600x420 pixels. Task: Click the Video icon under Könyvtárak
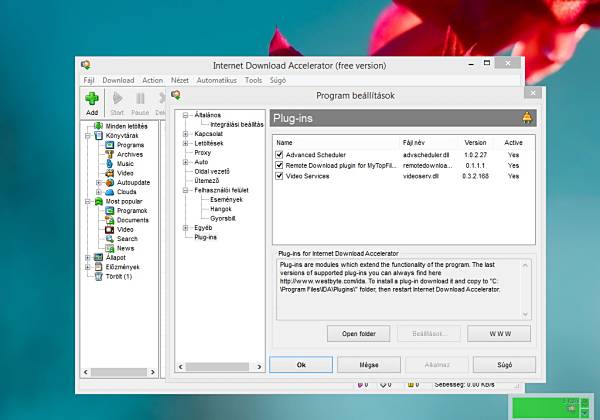109,173
